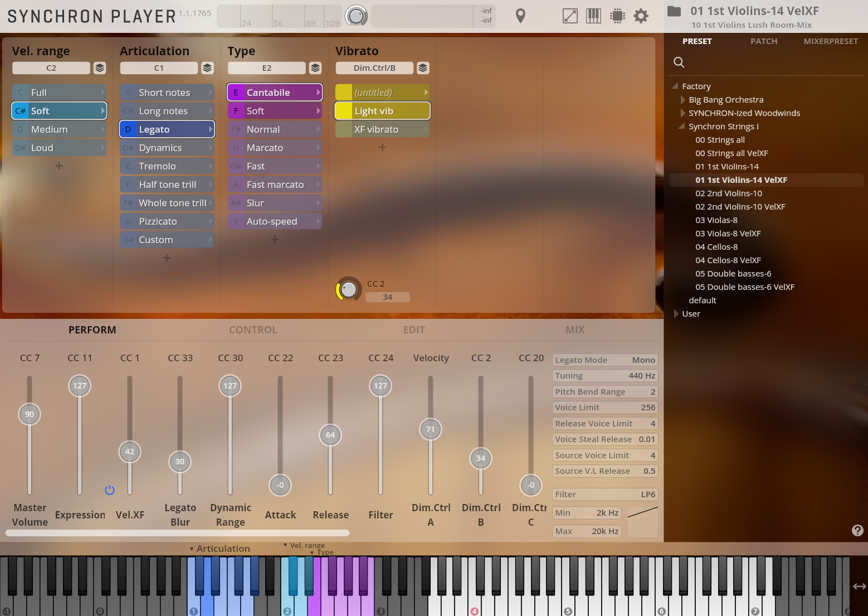Select the Auto-speed type slot
The width and height of the screenshot is (868, 616).
[275, 221]
